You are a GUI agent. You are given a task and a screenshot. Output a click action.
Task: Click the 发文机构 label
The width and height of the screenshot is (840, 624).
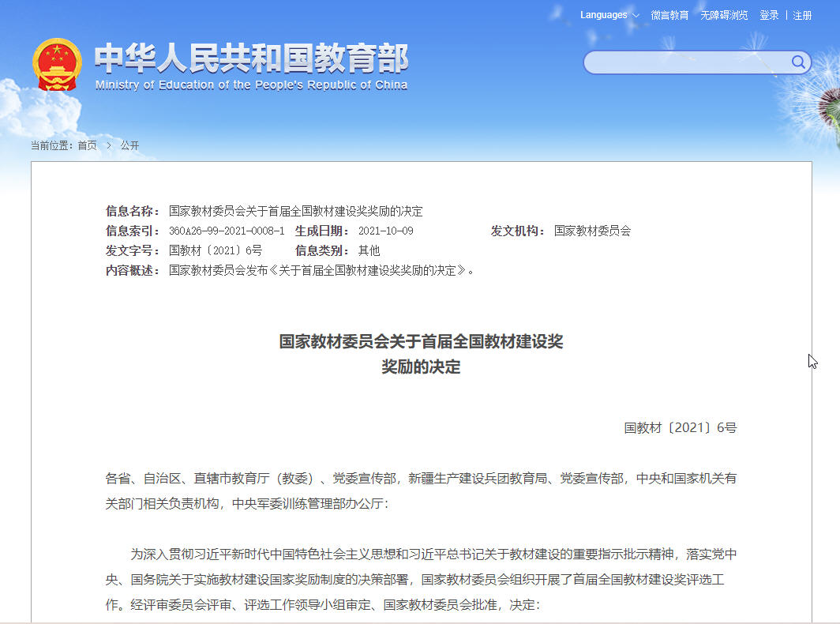[518, 231]
